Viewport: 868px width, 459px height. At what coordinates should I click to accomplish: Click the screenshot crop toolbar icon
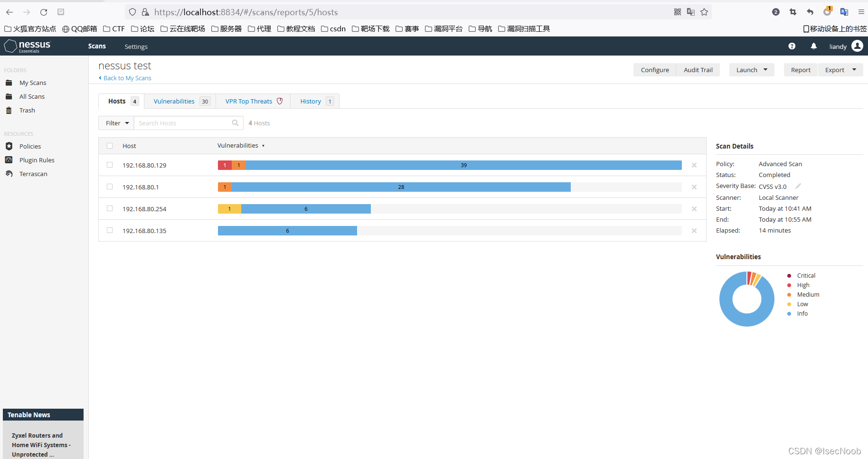[x=793, y=12]
